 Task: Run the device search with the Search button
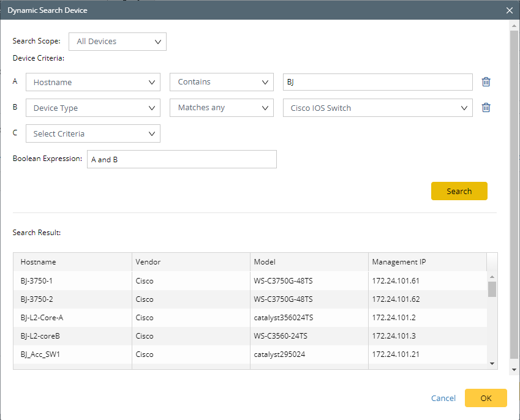(459, 190)
